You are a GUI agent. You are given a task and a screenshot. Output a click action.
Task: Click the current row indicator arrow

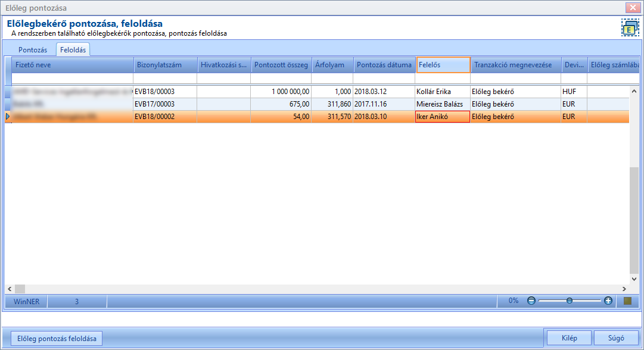(7, 117)
